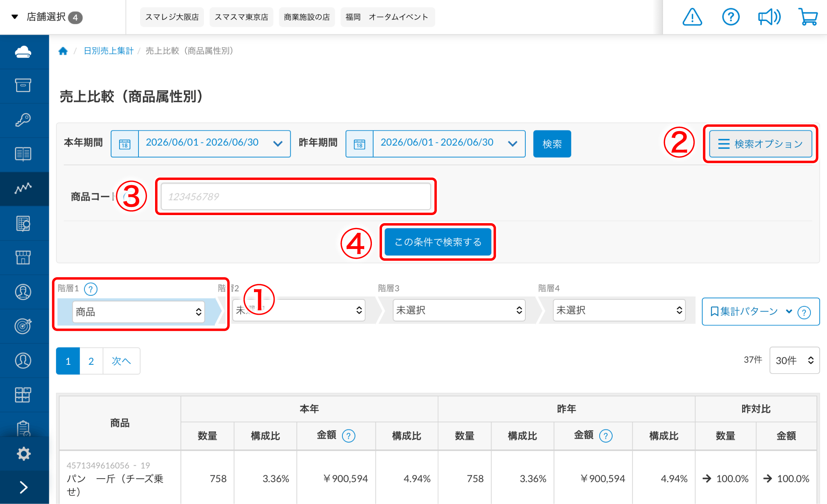This screenshot has width=827, height=504.
Task: Open the shopping cart icon
Action: click(x=808, y=17)
